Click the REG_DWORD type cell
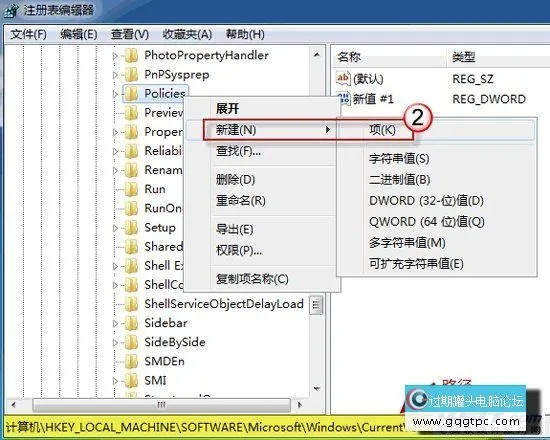Image resolution: width=550 pixels, height=440 pixels. (489, 99)
